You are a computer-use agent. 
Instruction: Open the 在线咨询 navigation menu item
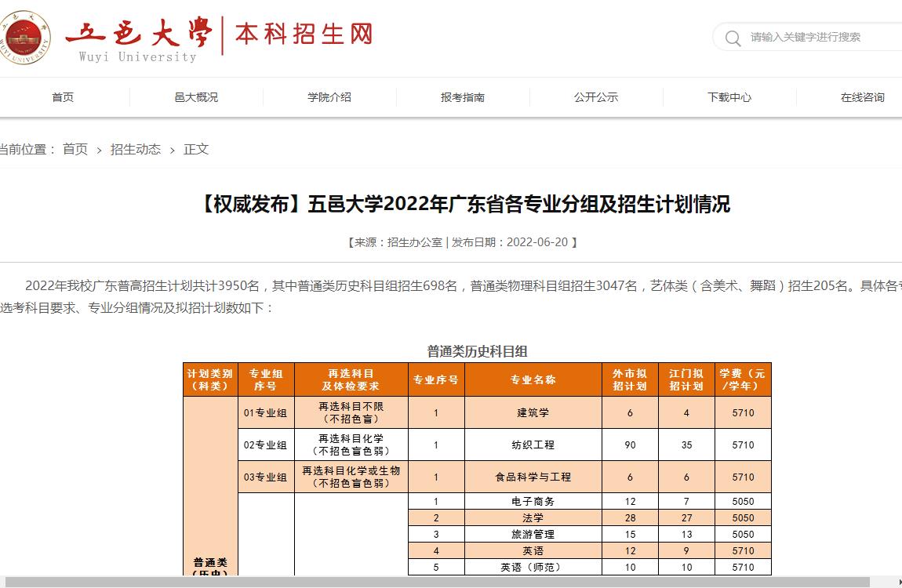coord(863,97)
